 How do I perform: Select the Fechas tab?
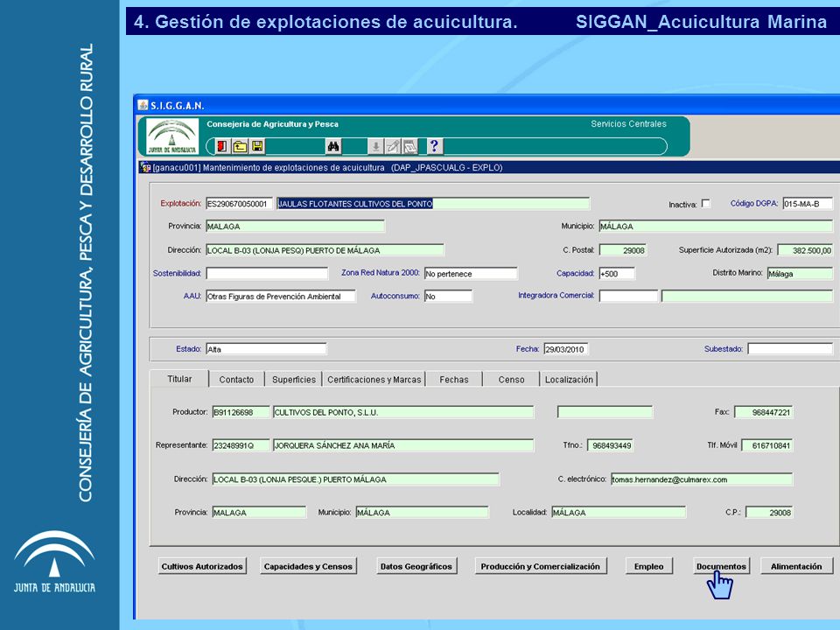click(454, 379)
